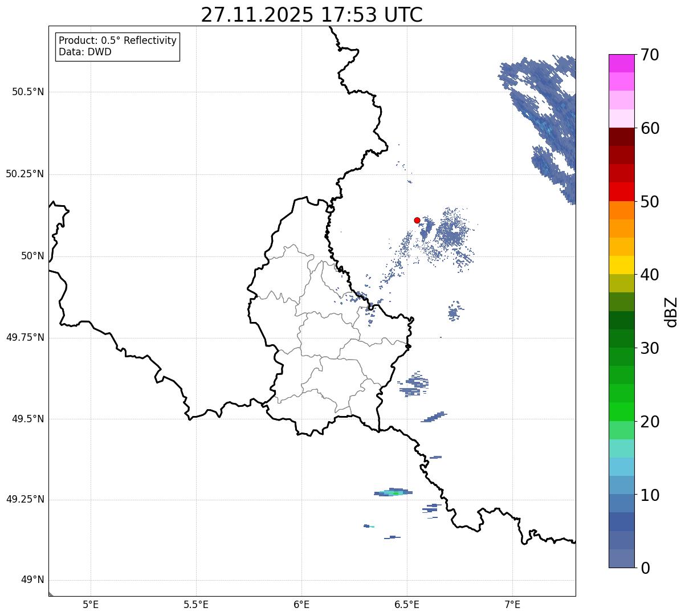Click the bright red colorbar segment above 50
Viewport: 685px width, 616px height.
point(622,192)
